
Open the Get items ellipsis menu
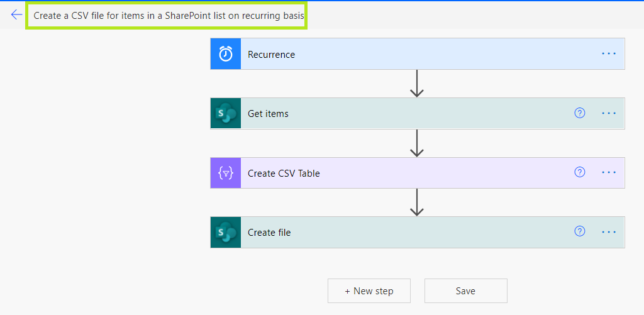609,114
